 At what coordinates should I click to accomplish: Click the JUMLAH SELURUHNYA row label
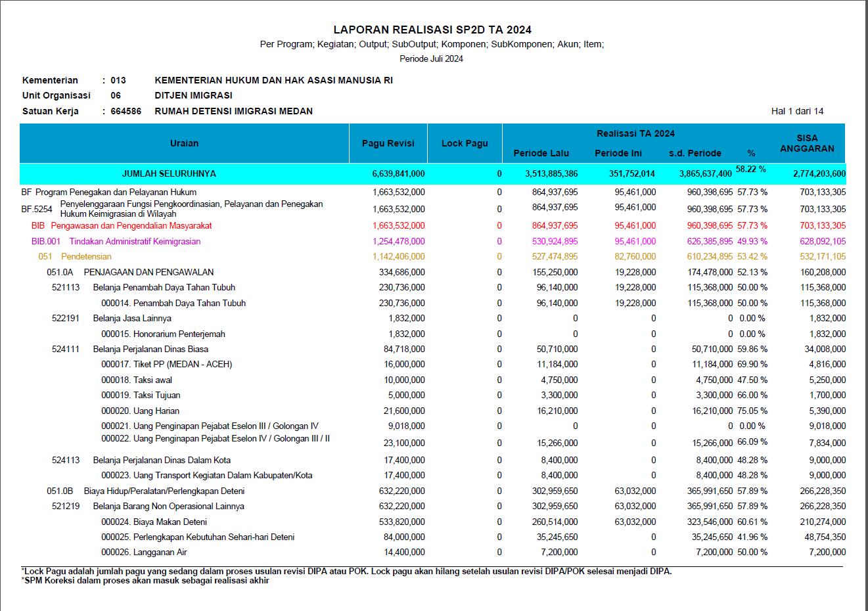pyautogui.click(x=169, y=174)
